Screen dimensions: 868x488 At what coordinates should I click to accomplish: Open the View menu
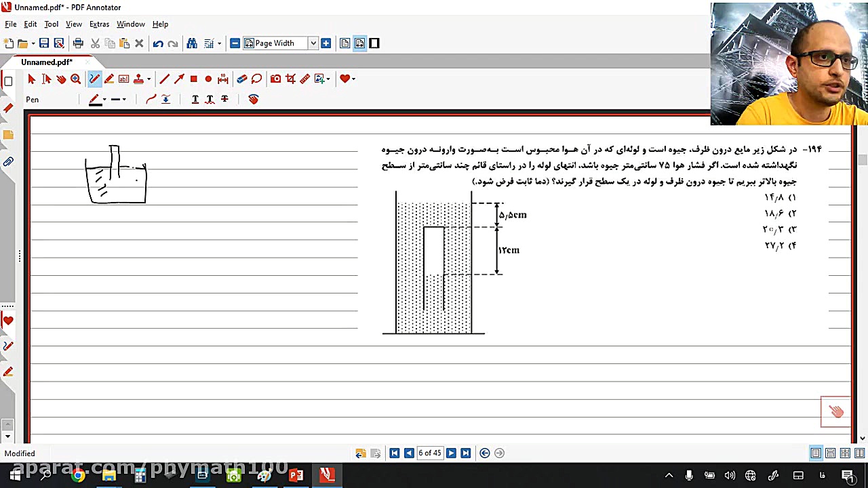74,24
